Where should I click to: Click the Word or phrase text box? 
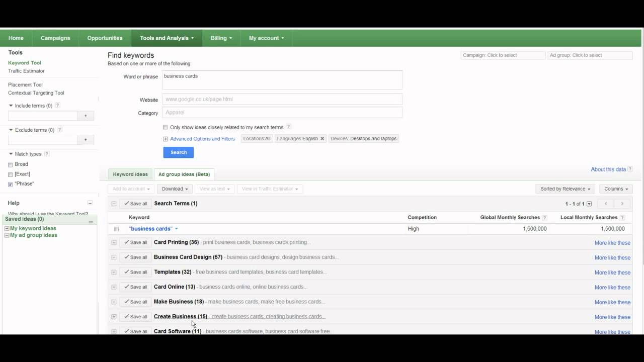(282, 80)
